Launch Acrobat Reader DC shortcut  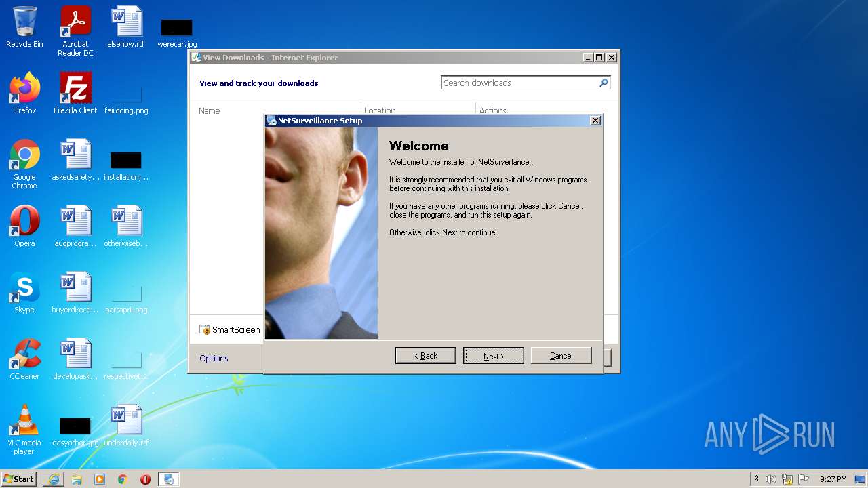[75, 31]
